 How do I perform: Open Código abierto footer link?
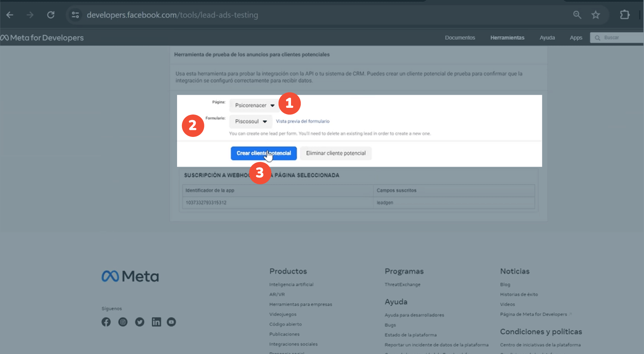click(x=285, y=325)
